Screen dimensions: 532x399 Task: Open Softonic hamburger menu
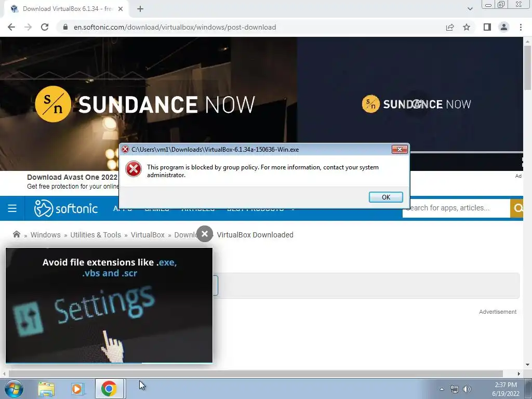coord(12,208)
